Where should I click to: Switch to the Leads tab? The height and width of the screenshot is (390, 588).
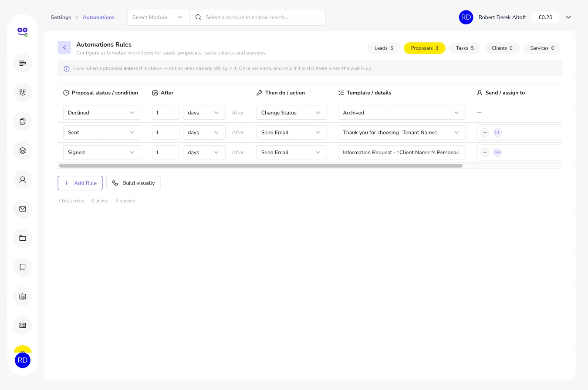click(384, 48)
